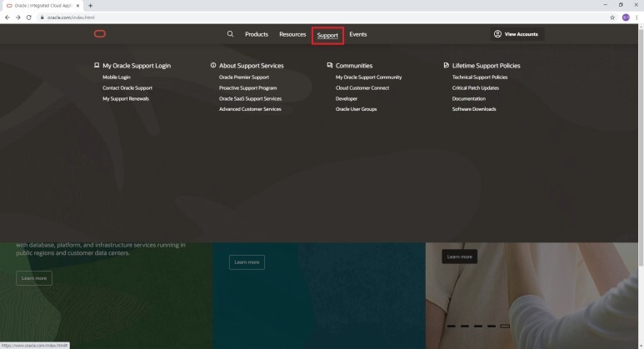Go forward with the browser forward arrow
This screenshot has width=644, height=349.
(x=18, y=17)
